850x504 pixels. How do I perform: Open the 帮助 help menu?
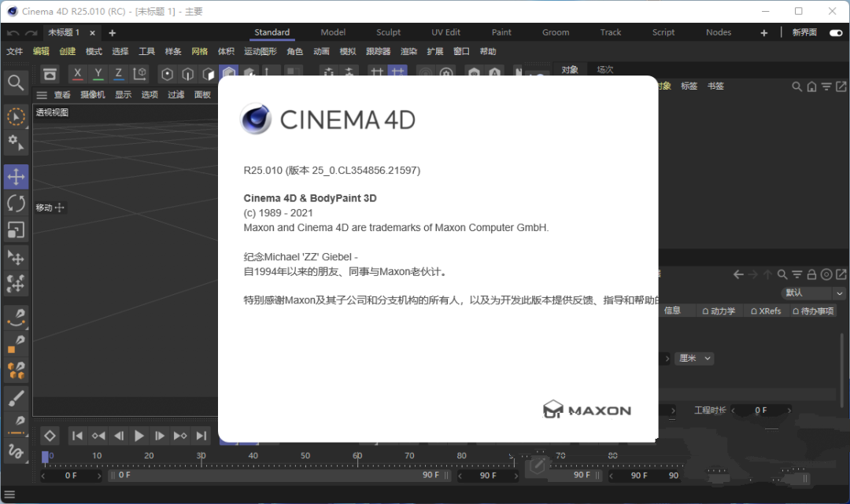(488, 51)
